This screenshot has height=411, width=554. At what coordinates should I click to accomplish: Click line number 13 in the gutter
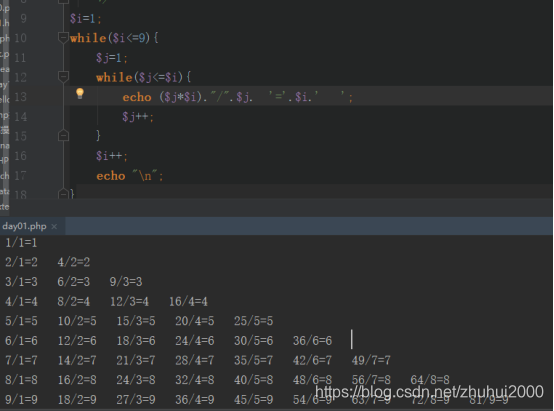click(x=20, y=97)
